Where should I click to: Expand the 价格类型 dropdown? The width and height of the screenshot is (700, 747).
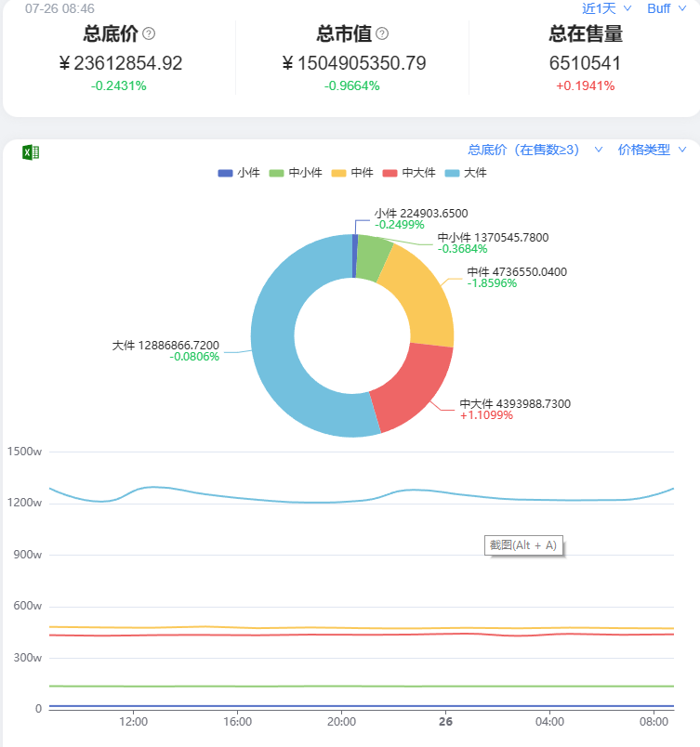[652, 151]
